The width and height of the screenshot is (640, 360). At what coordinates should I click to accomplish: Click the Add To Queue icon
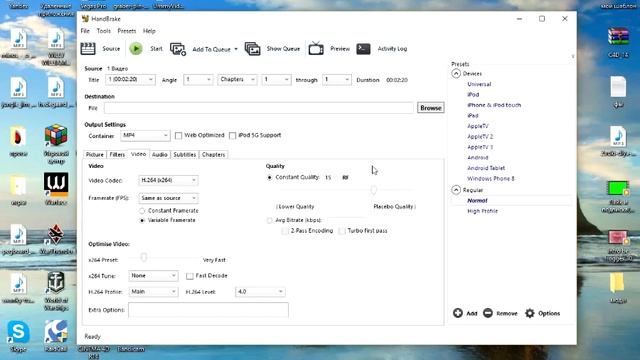pyautogui.click(x=178, y=49)
